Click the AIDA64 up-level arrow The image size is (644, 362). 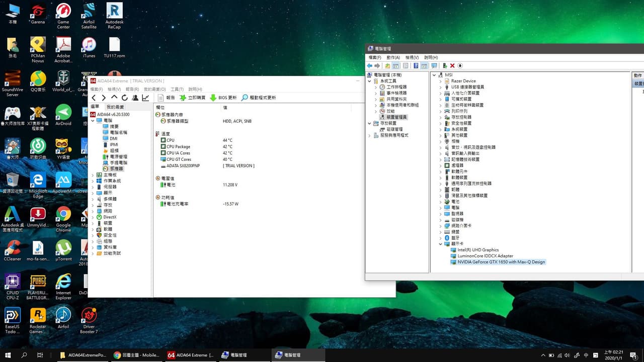(114, 98)
